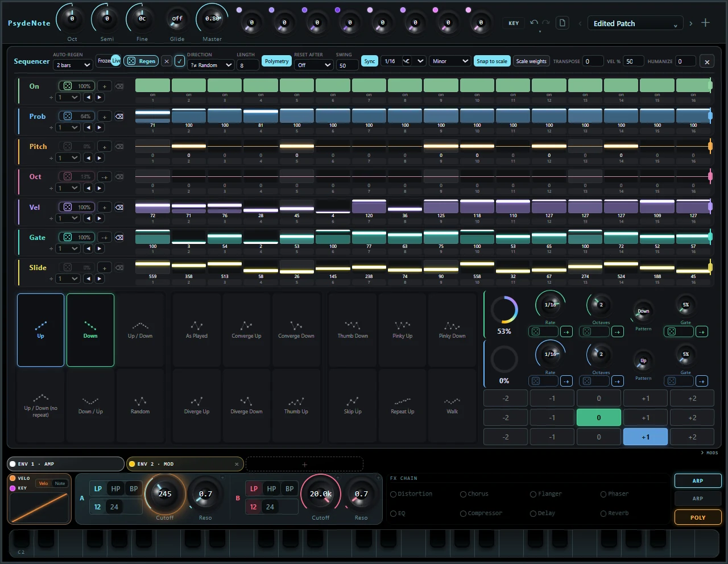
Task: Clear the Vel lane with the erase icon
Action: (119, 207)
